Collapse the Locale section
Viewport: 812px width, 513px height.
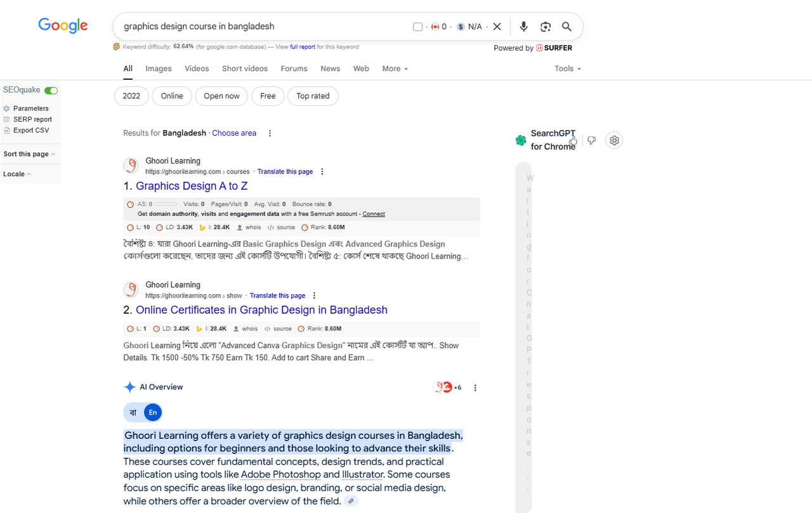point(17,174)
